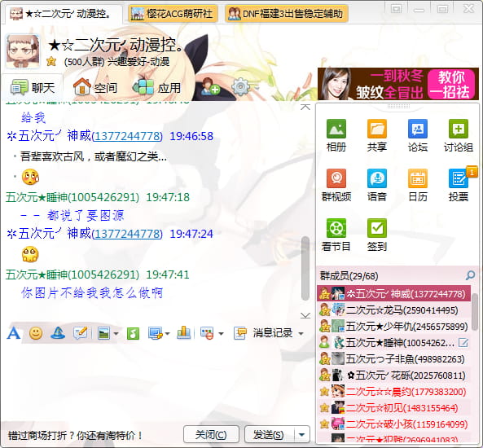Image resolution: width=483 pixels, height=448 pixels.
Task: Click the 错过商场打折 promo text link
Action: pos(76,435)
